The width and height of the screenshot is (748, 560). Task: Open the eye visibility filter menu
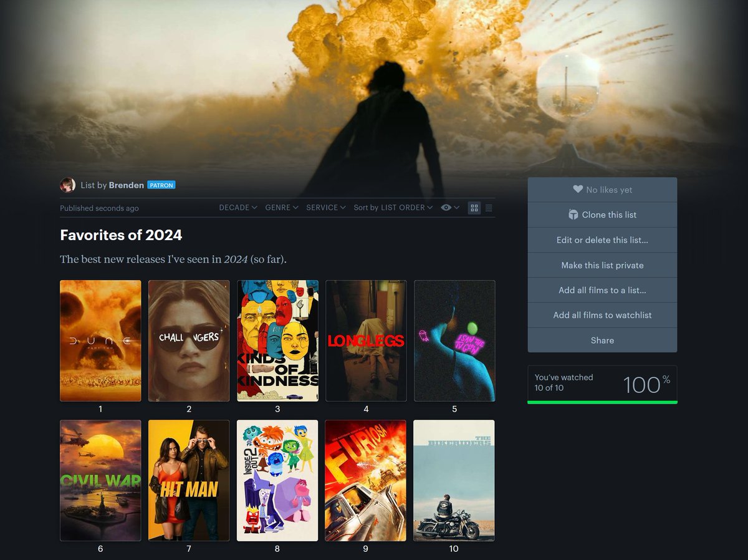coord(450,208)
